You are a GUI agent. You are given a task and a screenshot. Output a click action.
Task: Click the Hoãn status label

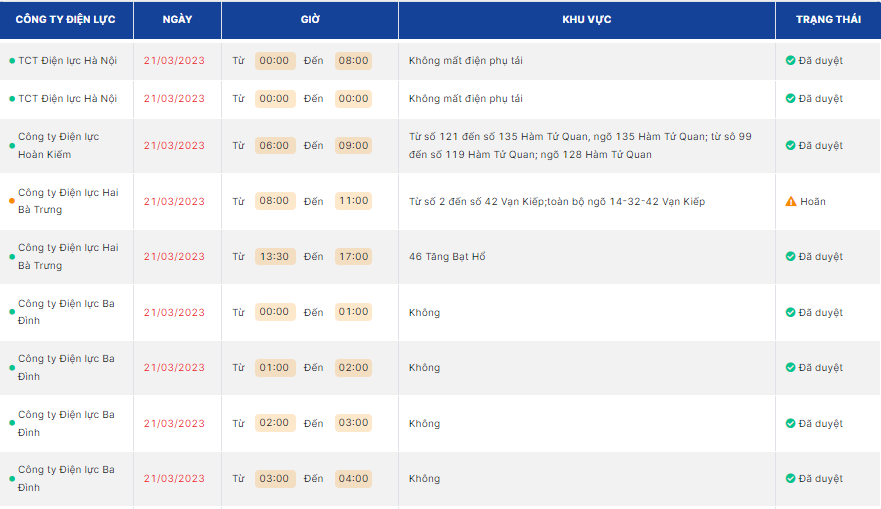[x=813, y=202]
